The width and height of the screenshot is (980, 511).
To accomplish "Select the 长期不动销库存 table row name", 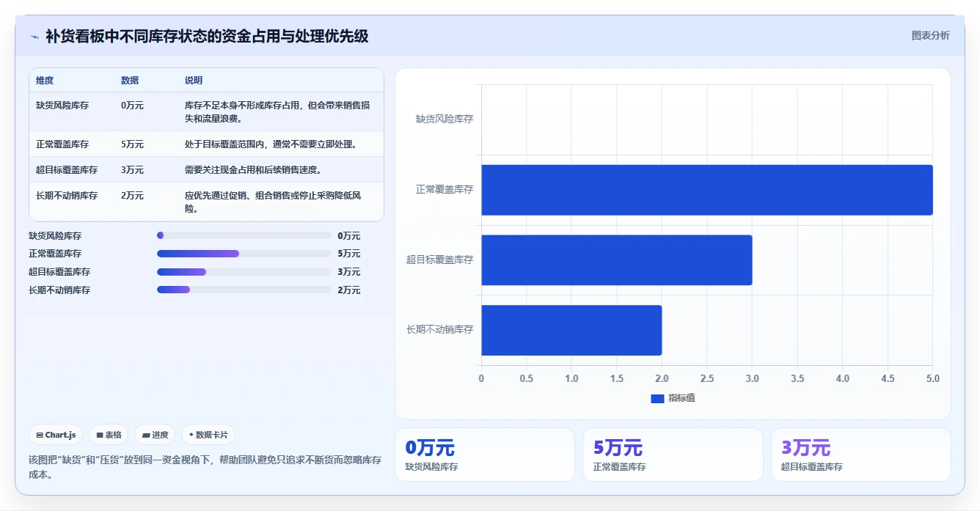I will pos(67,196).
